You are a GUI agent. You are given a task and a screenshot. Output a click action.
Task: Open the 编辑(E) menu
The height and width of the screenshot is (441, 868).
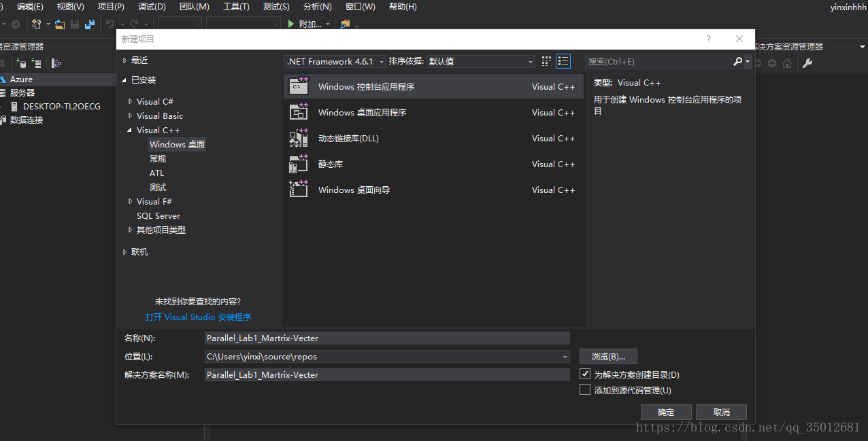30,6
